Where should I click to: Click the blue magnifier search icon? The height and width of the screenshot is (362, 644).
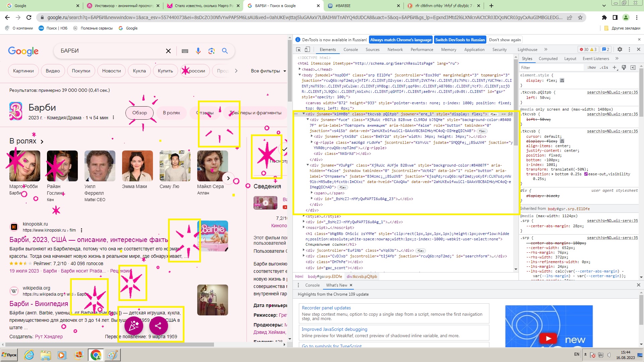[x=225, y=51]
